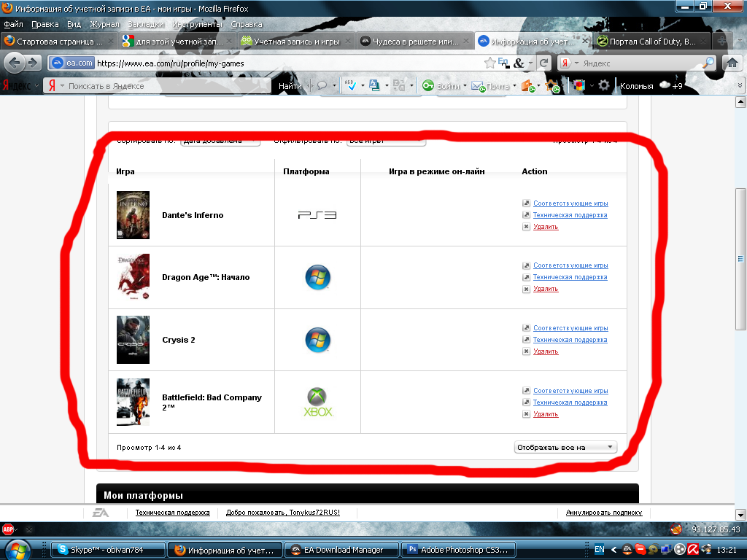Open the Windows Start button
The height and width of the screenshot is (560, 747).
tap(18, 550)
